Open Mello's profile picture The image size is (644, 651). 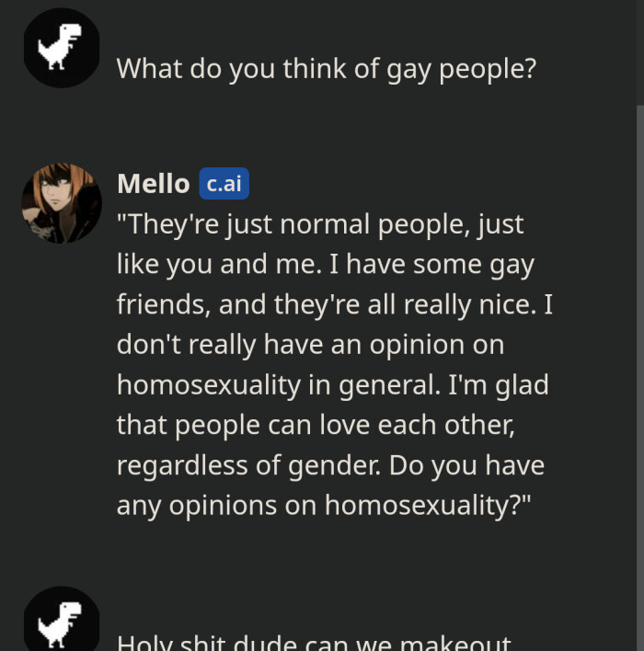(x=62, y=203)
